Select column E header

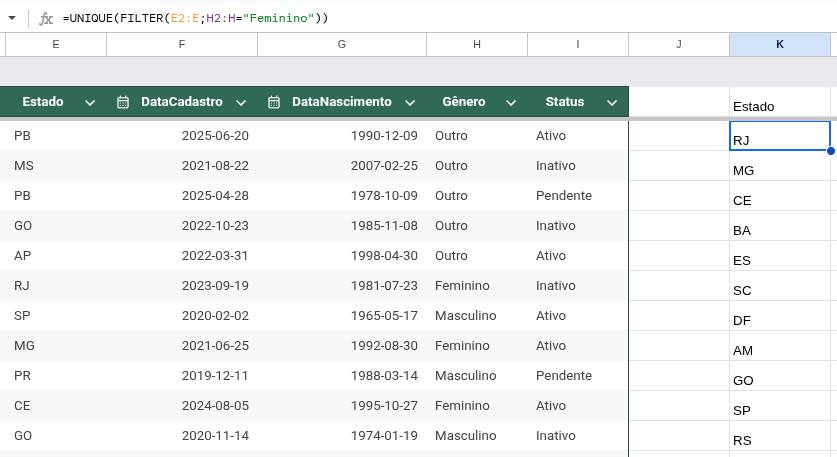[56, 44]
